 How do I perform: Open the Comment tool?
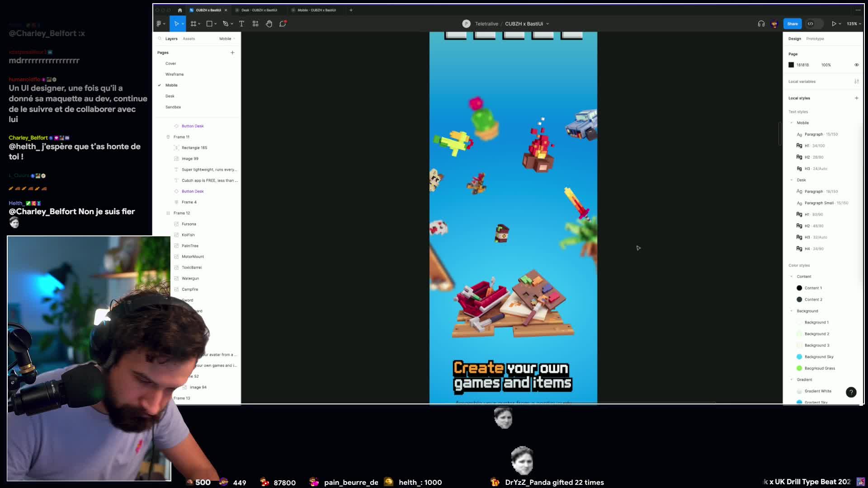point(283,23)
